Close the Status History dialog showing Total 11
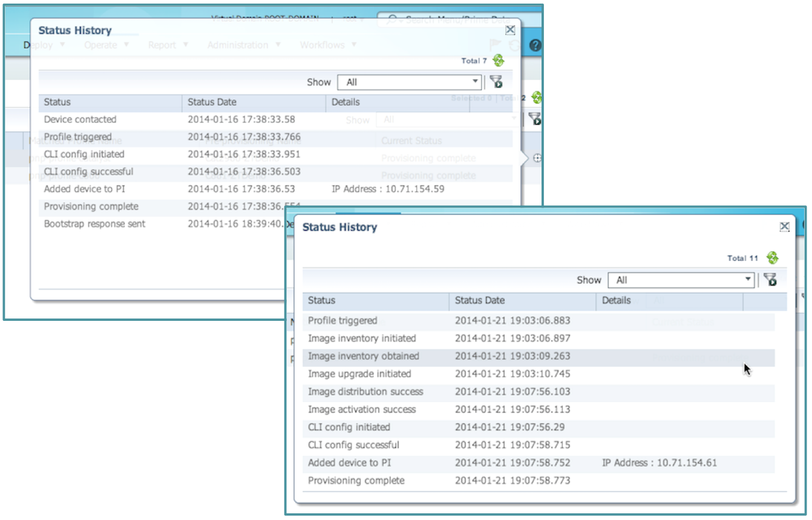 tap(784, 226)
